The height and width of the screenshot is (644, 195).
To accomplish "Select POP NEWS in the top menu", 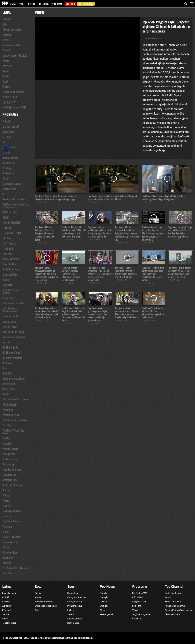I will tap(43, 4).
